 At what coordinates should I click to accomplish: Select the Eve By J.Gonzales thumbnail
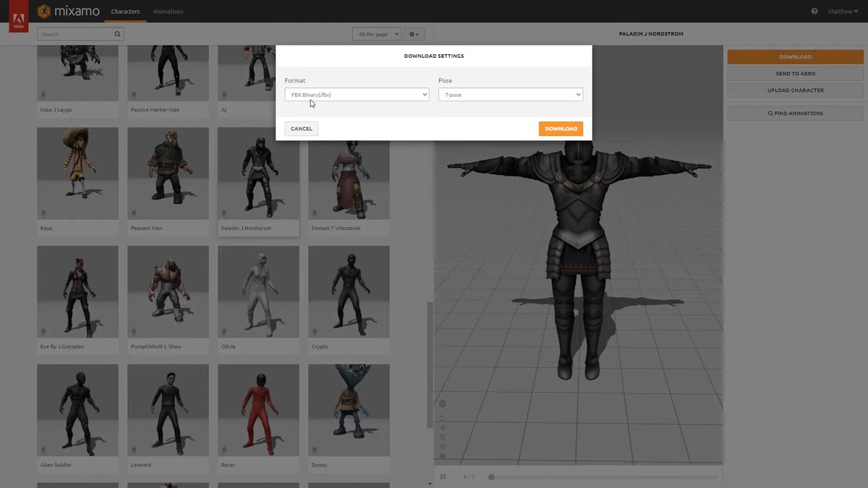(77, 292)
